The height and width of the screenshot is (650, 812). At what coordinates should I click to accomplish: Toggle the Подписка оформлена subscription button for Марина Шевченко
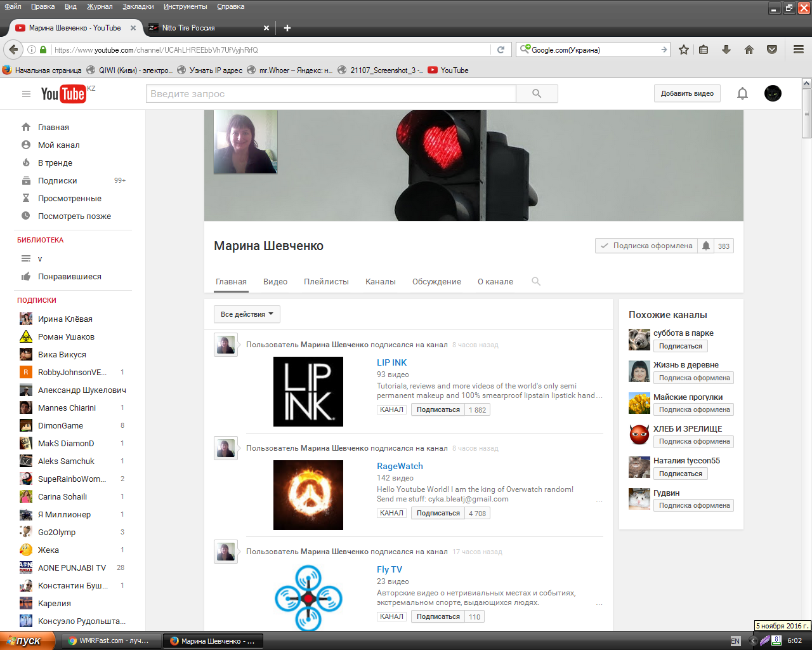pyautogui.click(x=646, y=246)
